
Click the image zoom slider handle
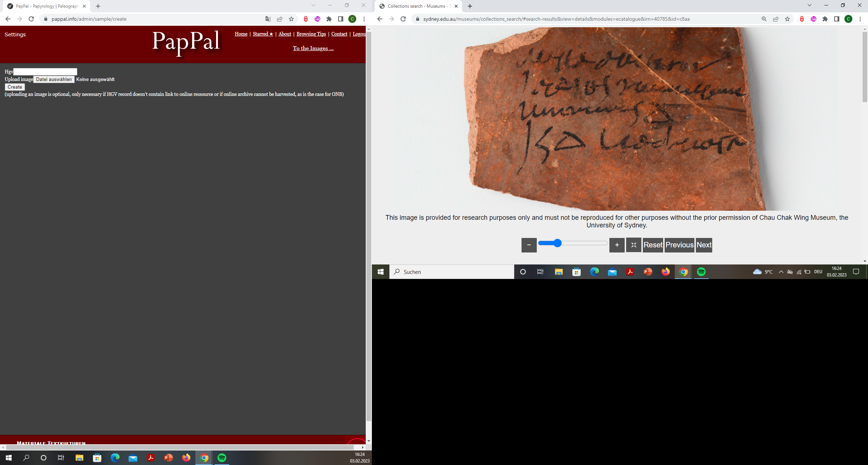coord(557,243)
